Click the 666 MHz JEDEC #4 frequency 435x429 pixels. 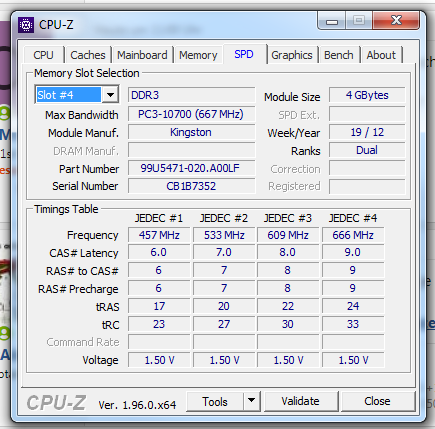353,235
